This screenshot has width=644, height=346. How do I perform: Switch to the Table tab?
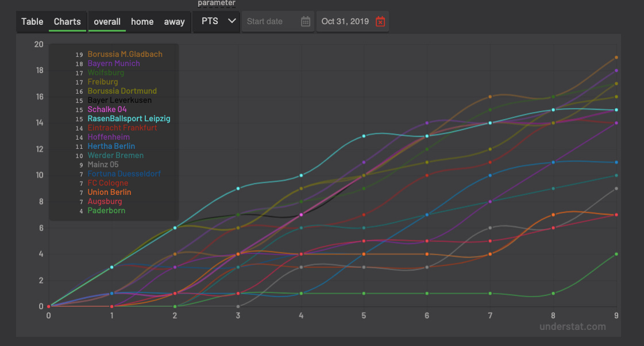click(32, 21)
